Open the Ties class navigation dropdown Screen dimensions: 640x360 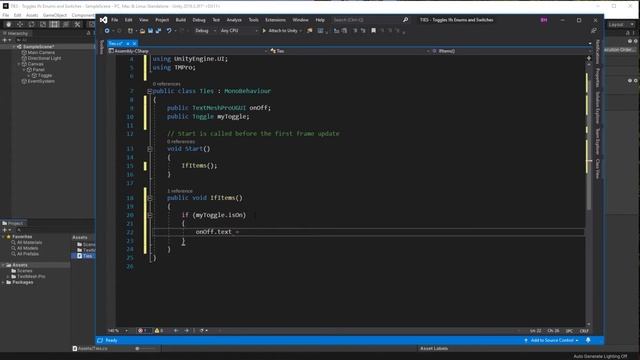tap(350, 51)
